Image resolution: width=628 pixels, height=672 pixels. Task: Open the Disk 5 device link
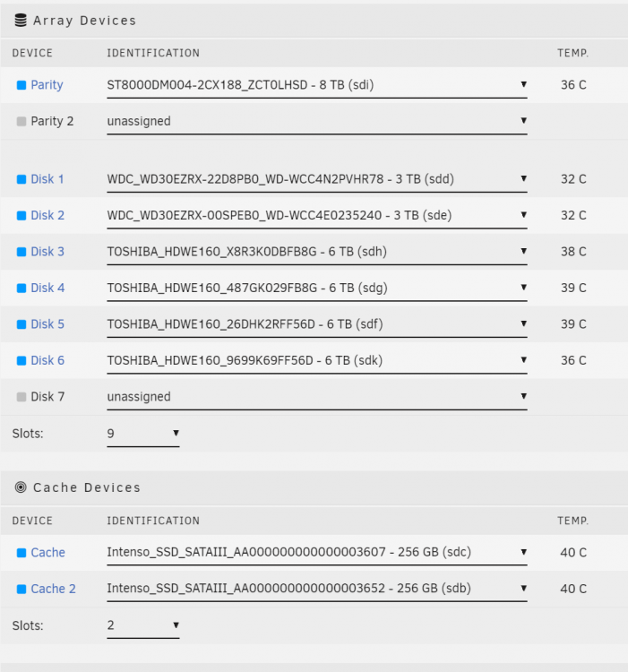click(x=47, y=324)
